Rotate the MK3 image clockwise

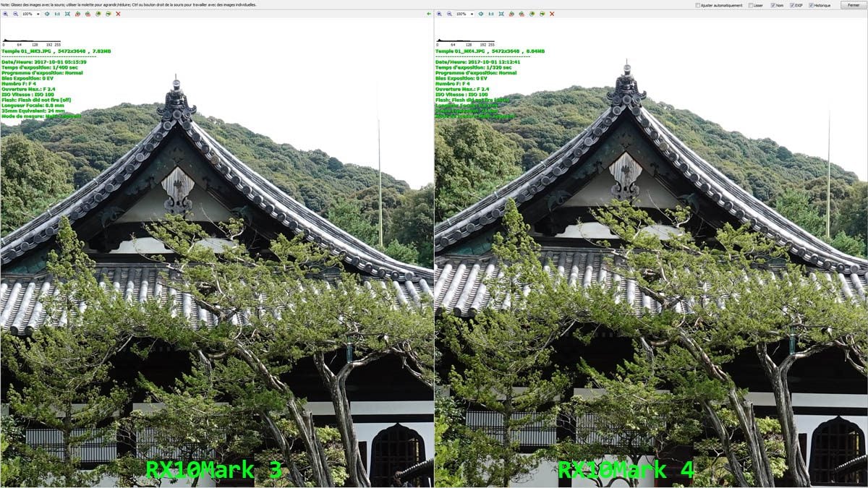tap(88, 14)
